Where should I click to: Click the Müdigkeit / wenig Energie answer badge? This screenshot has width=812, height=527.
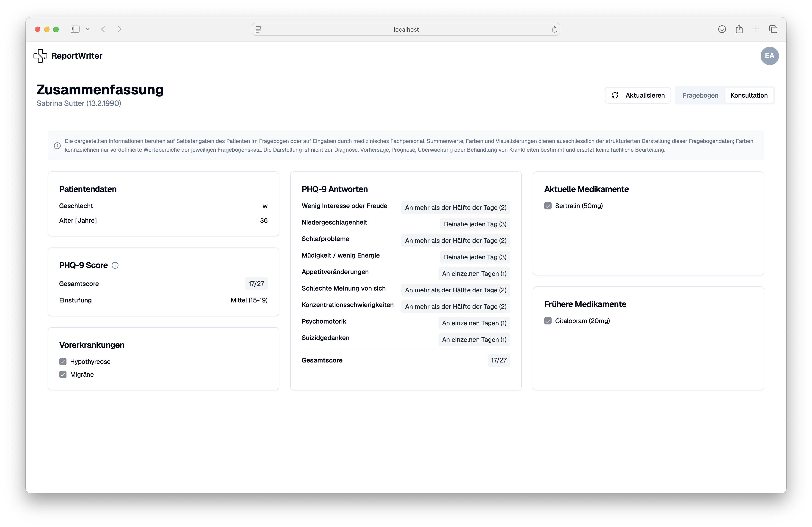[x=475, y=257]
